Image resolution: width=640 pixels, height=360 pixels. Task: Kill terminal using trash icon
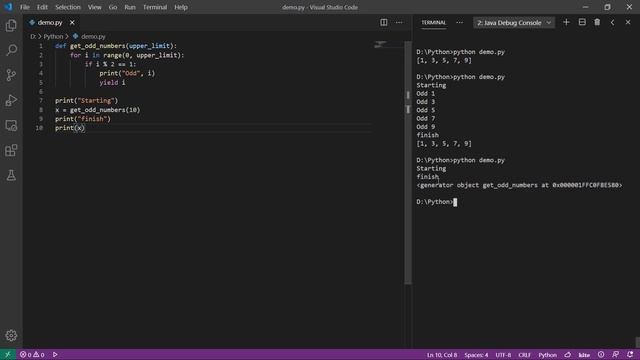[597, 22]
